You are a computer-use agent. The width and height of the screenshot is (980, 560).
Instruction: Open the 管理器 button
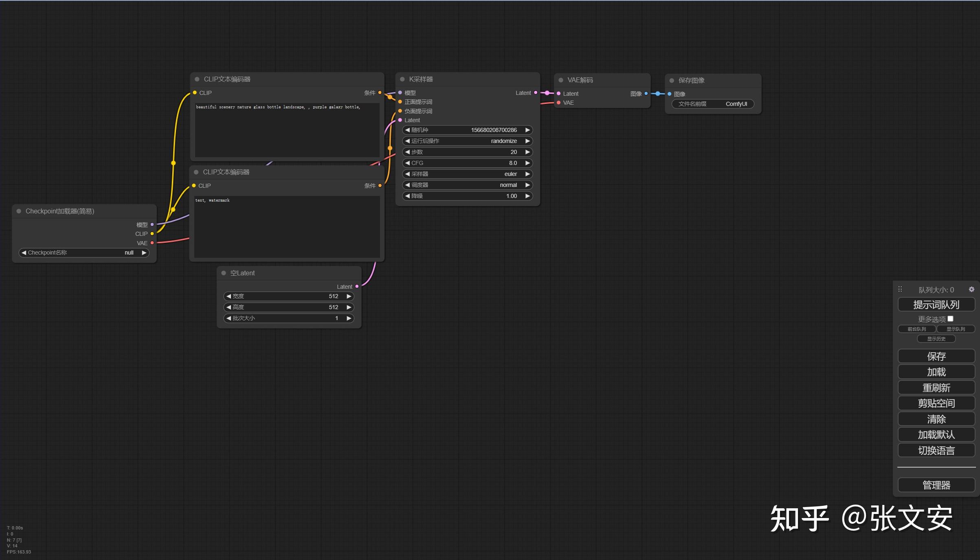click(x=936, y=485)
